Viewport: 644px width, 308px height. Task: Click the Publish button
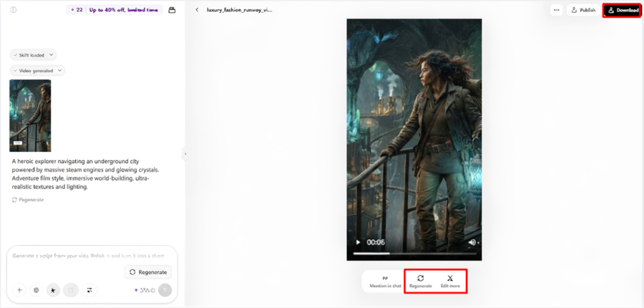click(583, 10)
